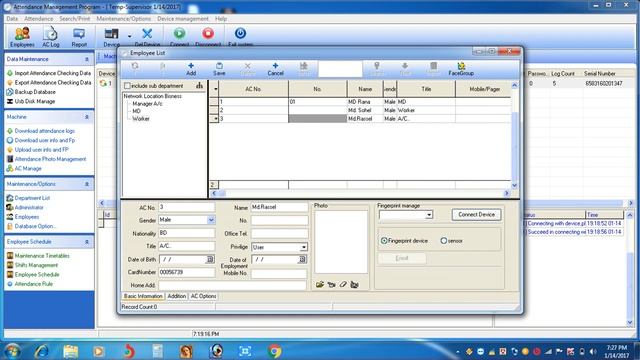
Task: Click Upload user info and FP link
Action: point(42,150)
